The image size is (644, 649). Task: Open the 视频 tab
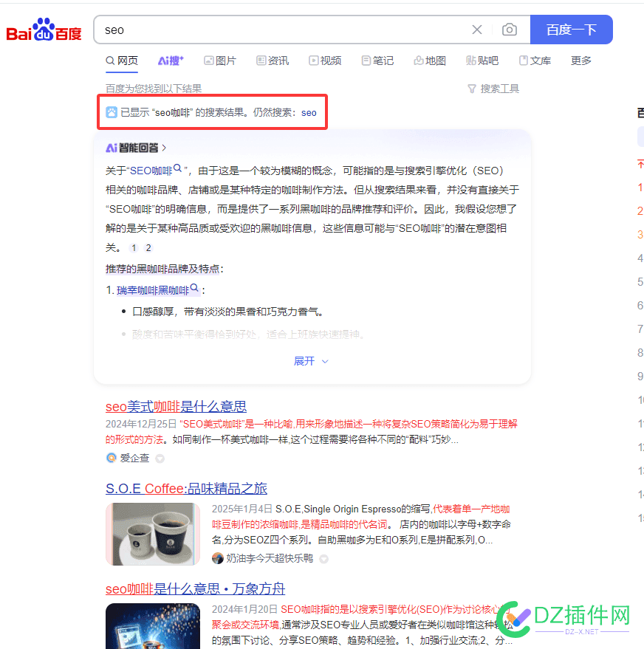click(x=325, y=61)
